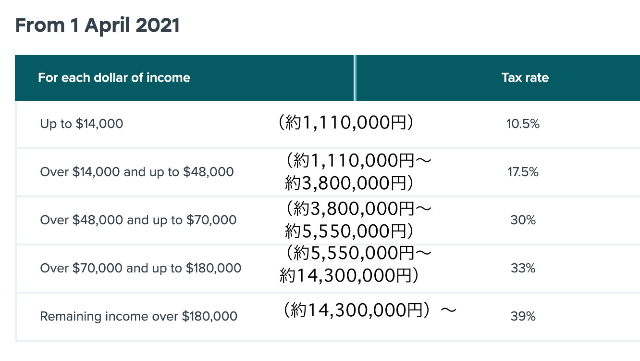Select 'Over $14,000 and up to $48,000' text
The width and height of the screenshot is (640, 361).
click(137, 172)
